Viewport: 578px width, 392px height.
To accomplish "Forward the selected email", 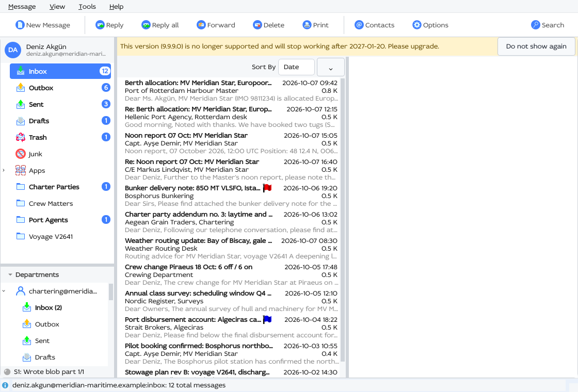I will coord(216,25).
